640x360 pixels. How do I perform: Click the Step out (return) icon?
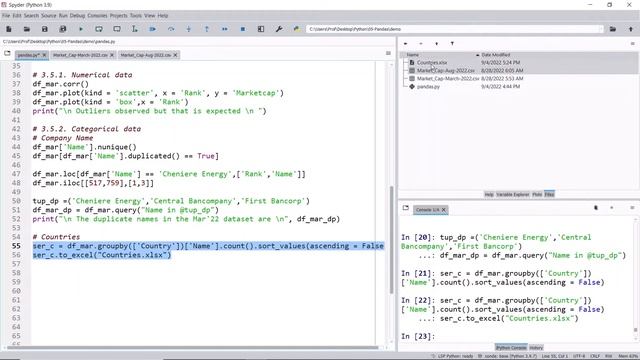click(x=207, y=29)
